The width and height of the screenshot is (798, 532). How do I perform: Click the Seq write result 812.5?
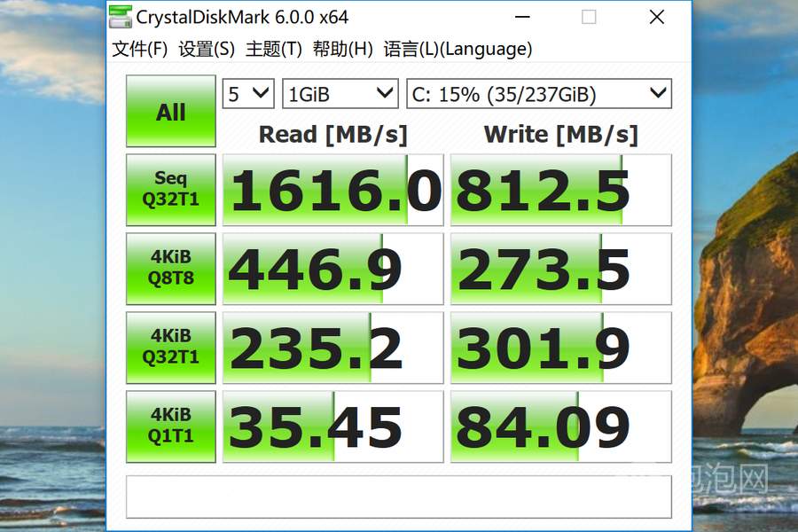click(x=560, y=191)
